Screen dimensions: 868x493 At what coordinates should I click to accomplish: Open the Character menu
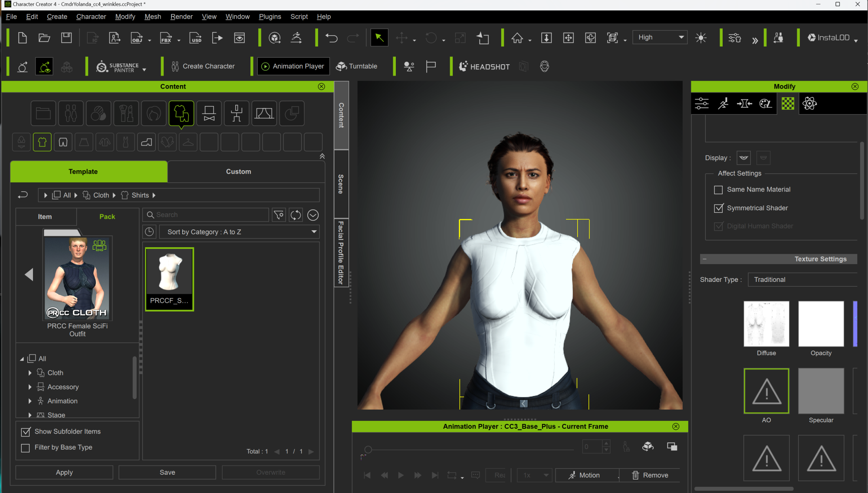[x=91, y=17]
